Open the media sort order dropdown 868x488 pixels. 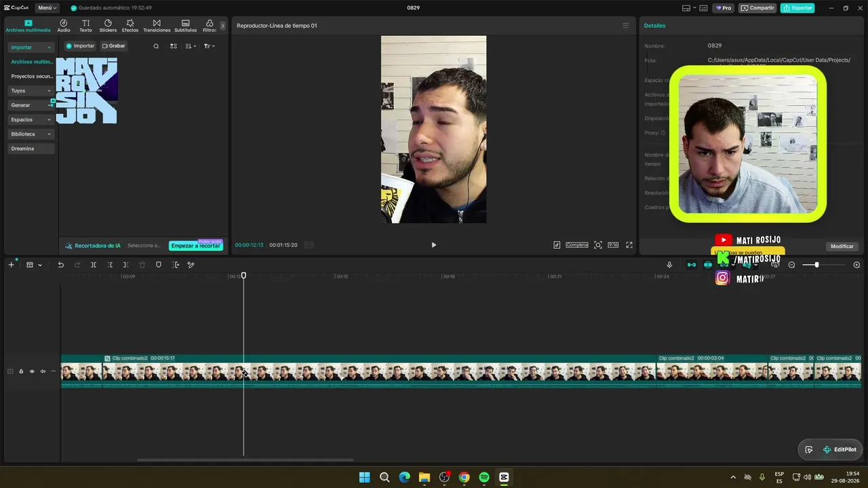tap(191, 46)
